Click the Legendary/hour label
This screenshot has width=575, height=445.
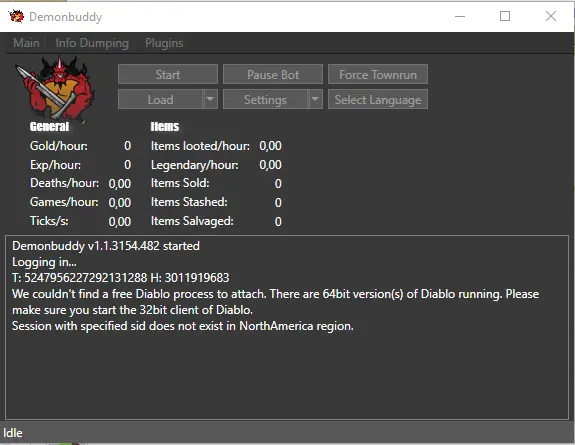pyautogui.click(x=194, y=165)
